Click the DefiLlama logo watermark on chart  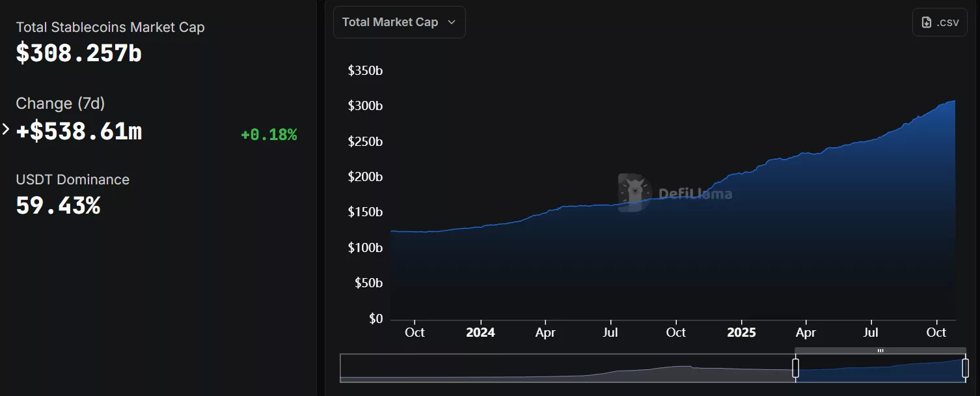click(x=634, y=193)
